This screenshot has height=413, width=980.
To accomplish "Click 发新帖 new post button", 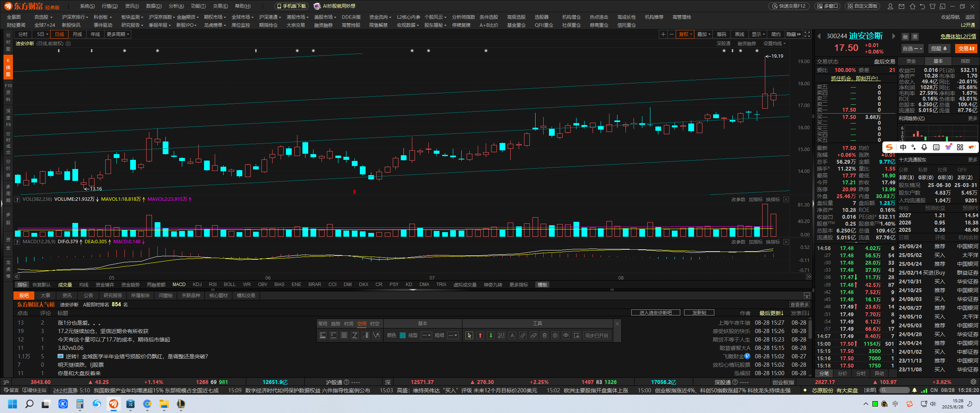I will pos(699,313).
